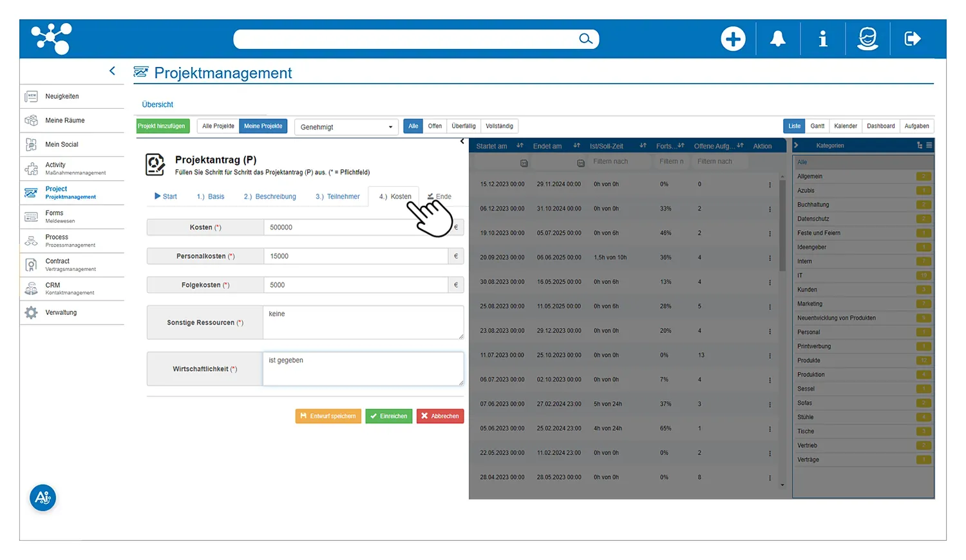This screenshot has width=966, height=560.
Task: Open the user profile avatar icon
Action: 867,39
